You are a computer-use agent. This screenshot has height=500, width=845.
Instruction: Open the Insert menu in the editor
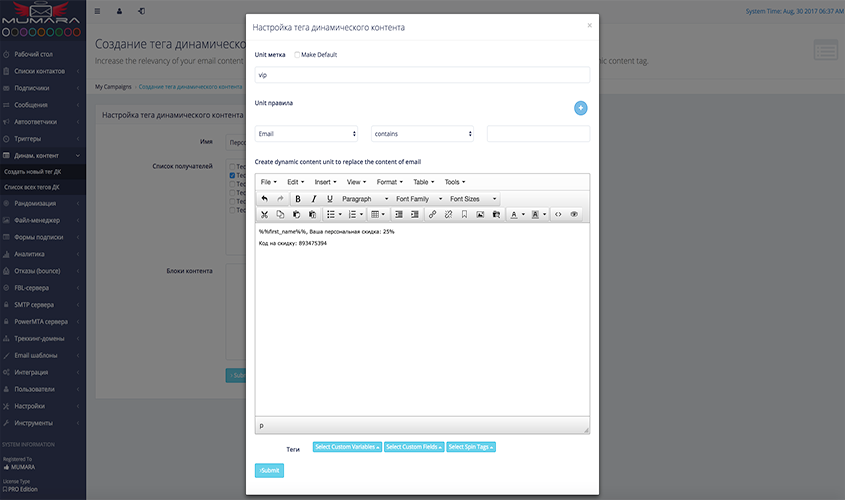(x=326, y=182)
